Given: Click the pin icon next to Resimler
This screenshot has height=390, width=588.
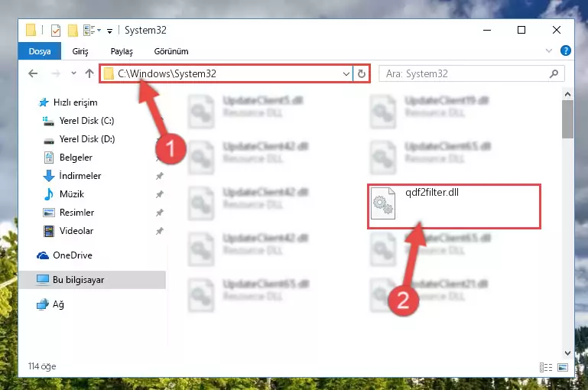Looking at the screenshot, I should 159,213.
